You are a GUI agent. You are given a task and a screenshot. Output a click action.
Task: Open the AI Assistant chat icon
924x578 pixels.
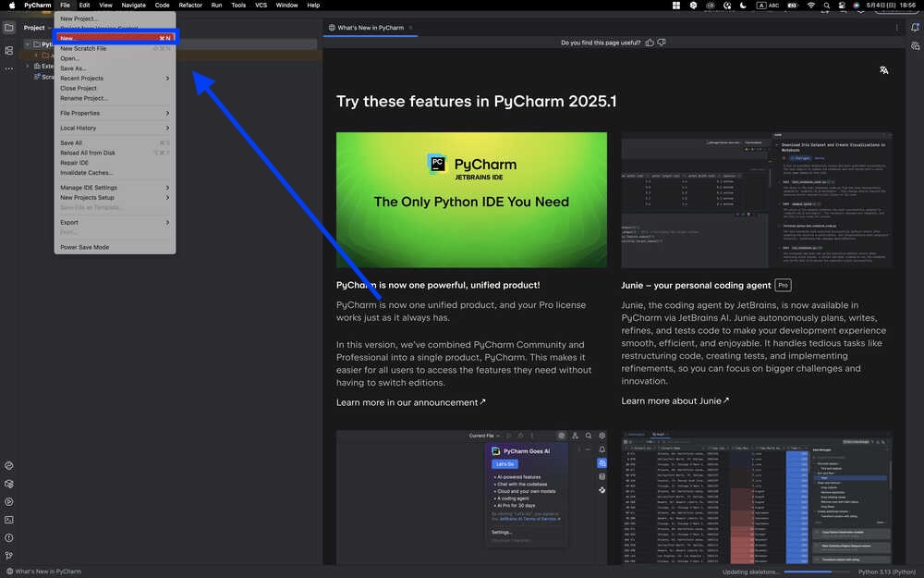tap(915, 46)
